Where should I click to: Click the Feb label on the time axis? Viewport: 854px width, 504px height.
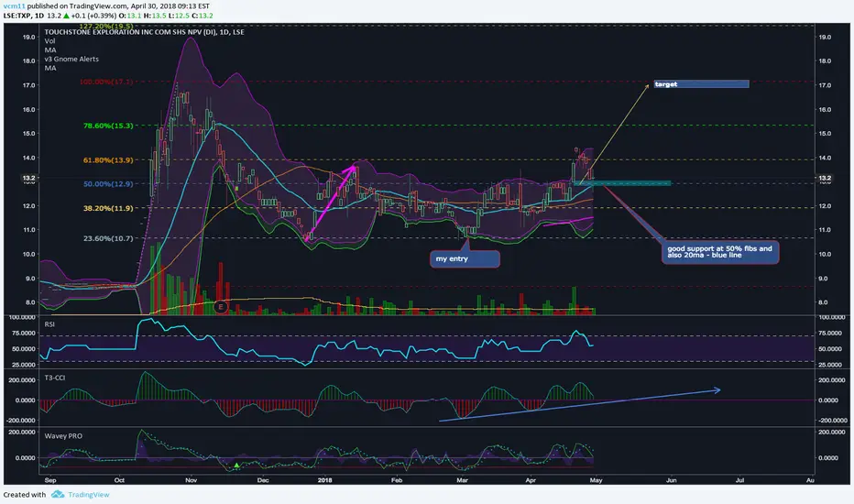(x=397, y=480)
